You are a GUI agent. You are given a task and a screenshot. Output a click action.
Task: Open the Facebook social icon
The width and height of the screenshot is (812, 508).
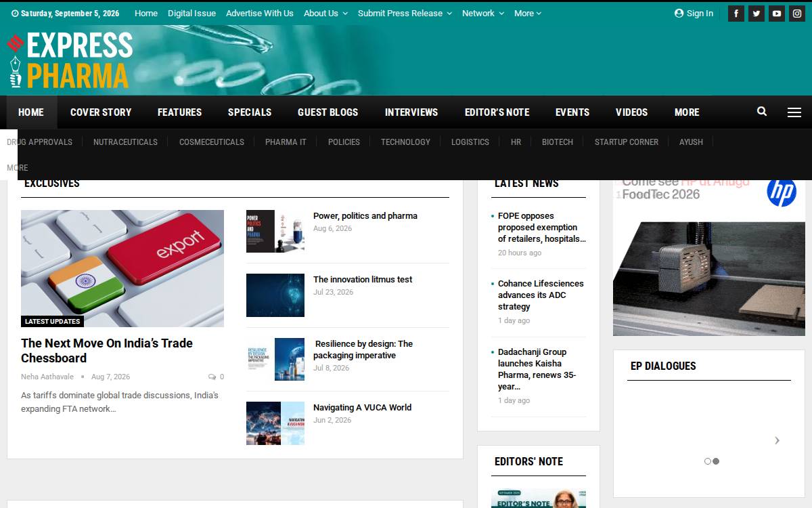(x=736, y=14)
